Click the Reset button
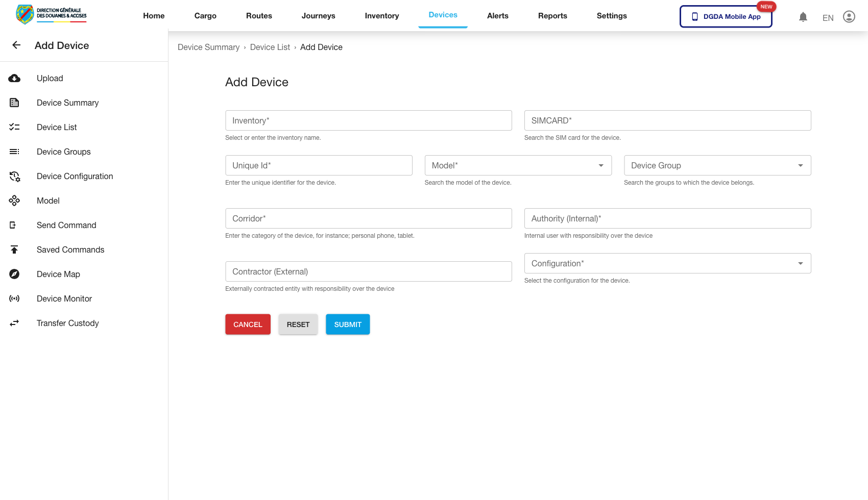 [x=298, y=324]
